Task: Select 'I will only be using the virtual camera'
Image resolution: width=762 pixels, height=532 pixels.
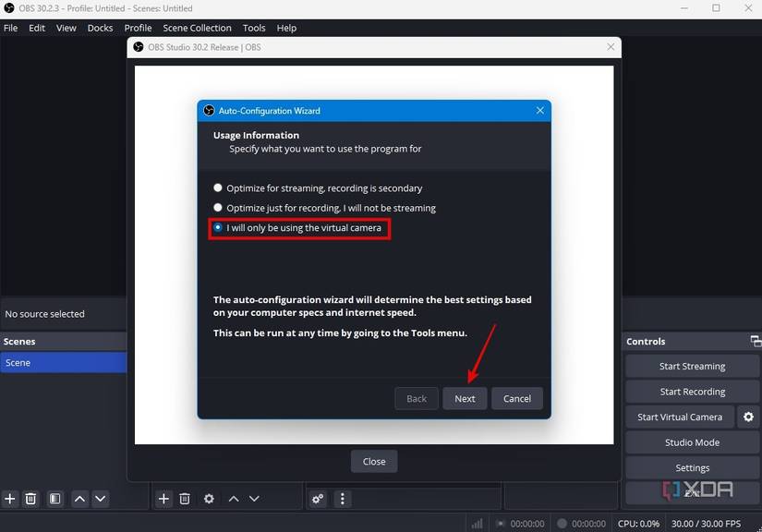Action: click(x=218, y=226)
